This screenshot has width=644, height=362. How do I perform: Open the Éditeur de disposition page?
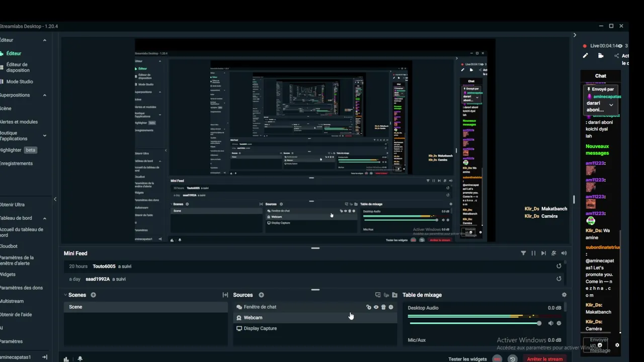coord(18,67)
